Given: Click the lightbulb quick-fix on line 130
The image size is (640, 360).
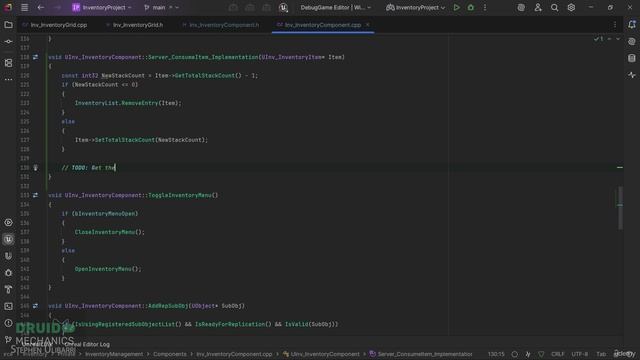Looking at the screenshot, I should [x=36, y=168].
